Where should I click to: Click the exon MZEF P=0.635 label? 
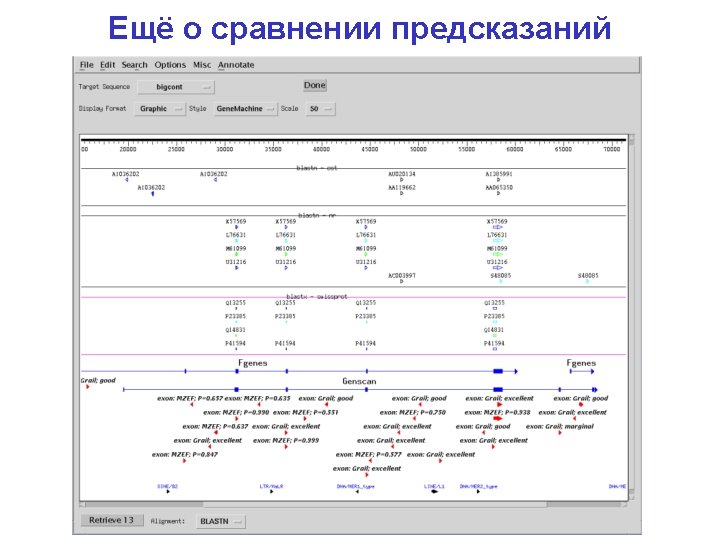257,398
